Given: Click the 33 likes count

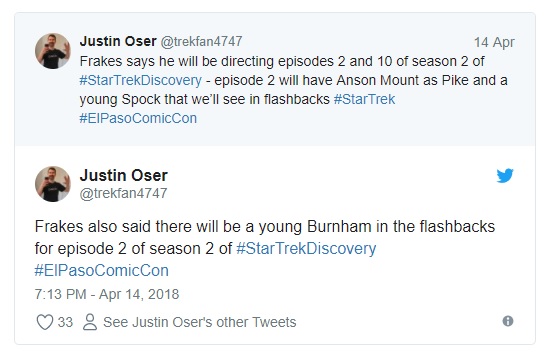Looking at the screenshot, I should click(65, 322).
